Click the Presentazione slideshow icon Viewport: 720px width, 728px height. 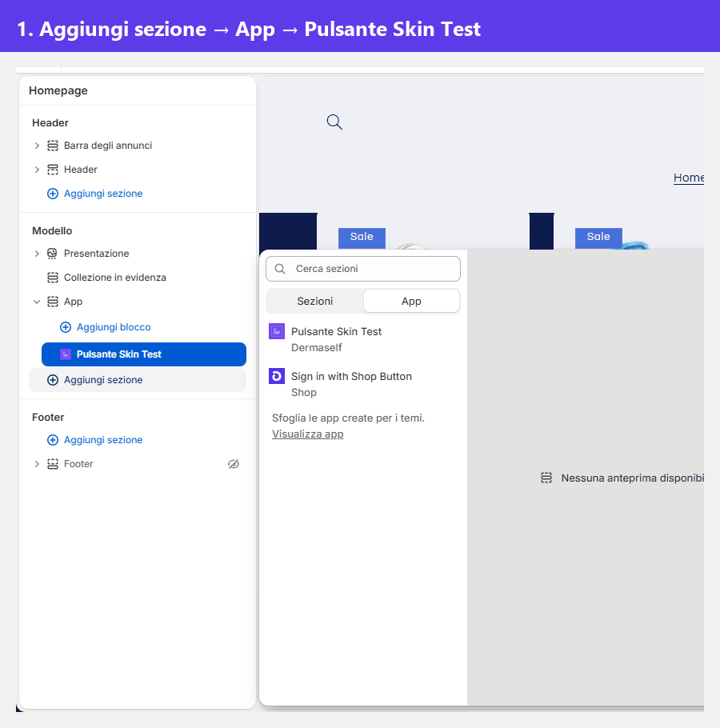(x=53, y=254)
